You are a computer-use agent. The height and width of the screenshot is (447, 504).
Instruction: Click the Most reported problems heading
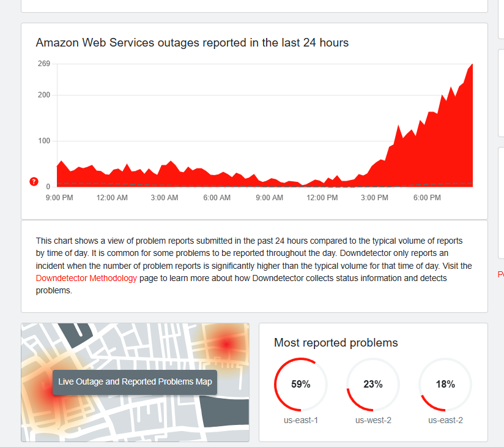pyautogui.click(x=336, y=343)
